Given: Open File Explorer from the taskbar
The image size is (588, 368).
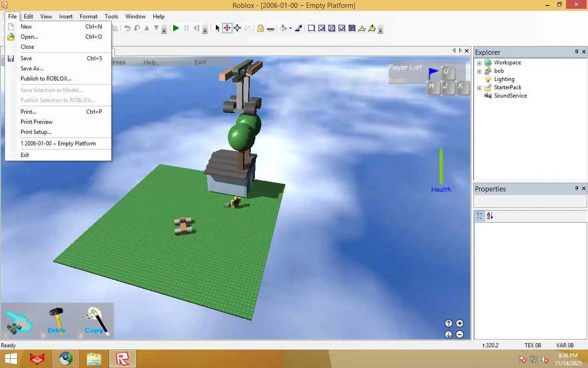Looking at the screenshot, I should [x=94, y=359].
